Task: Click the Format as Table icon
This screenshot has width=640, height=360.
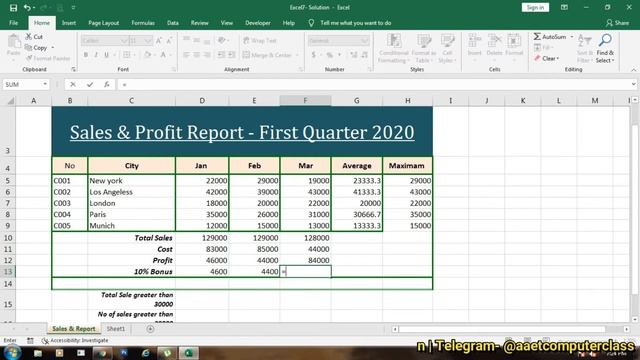Action: [424, 41]
